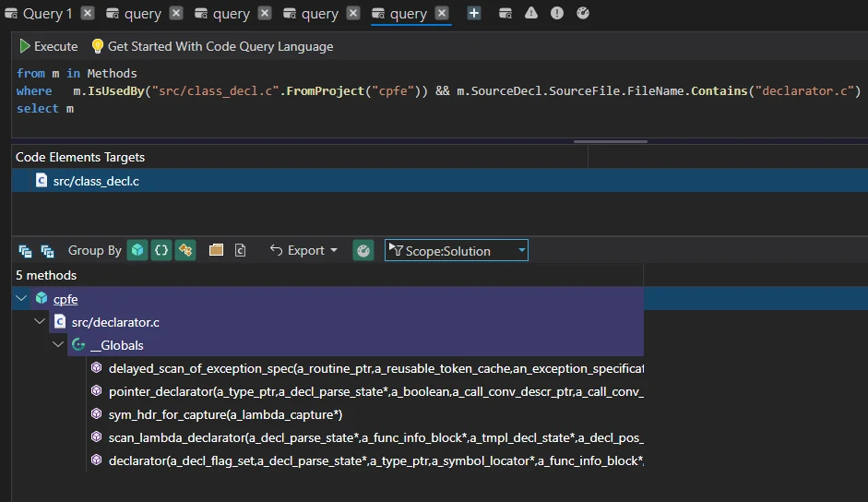Click the C file icon beside src/class_decl.c
Viewport: 868px width, 502px height.
point(42,180)
